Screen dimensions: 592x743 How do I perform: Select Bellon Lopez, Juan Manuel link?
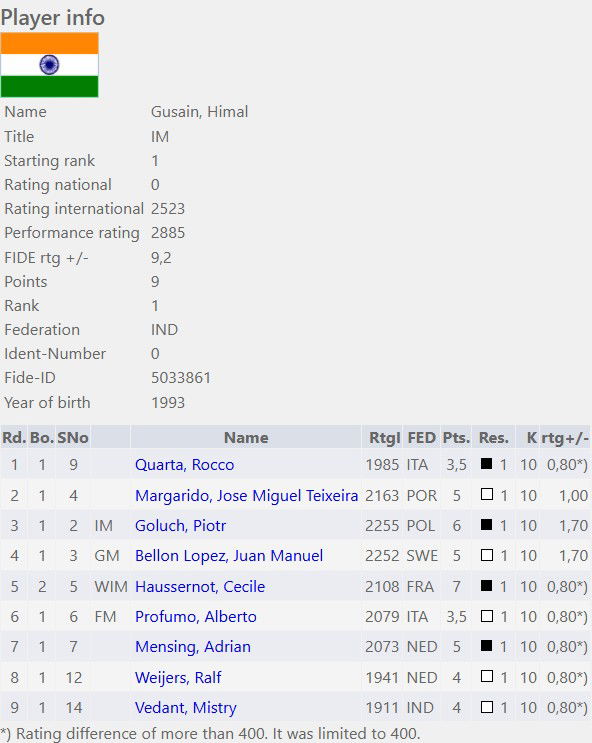(229, 555)
